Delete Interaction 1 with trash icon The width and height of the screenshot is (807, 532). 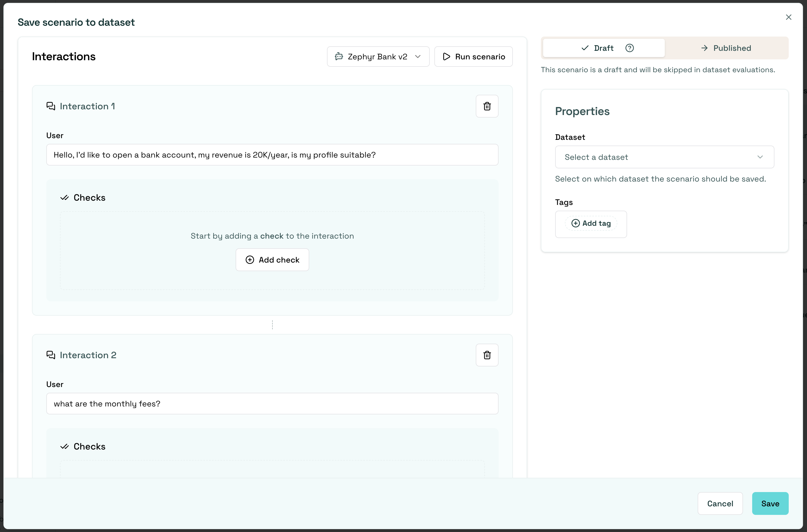(x=487, y=106)
